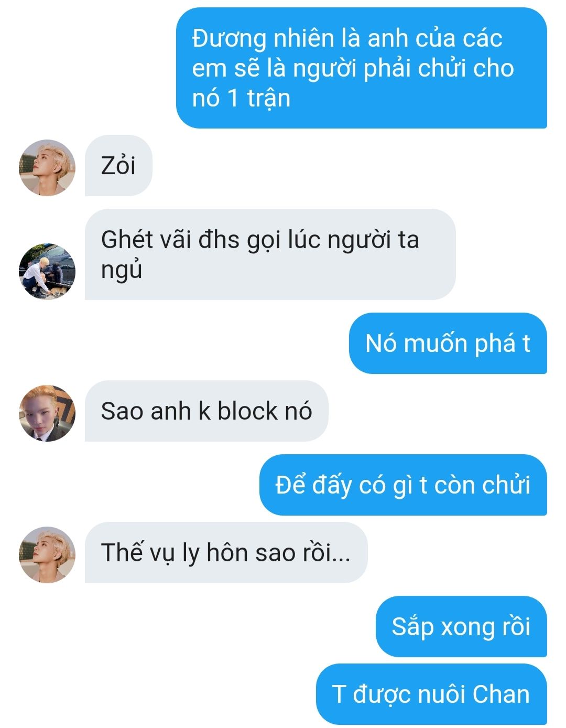Viewport: 566px width, 728px height.
Task: Click the word 'trận' in the top message
Action: (x=269, y=99)
